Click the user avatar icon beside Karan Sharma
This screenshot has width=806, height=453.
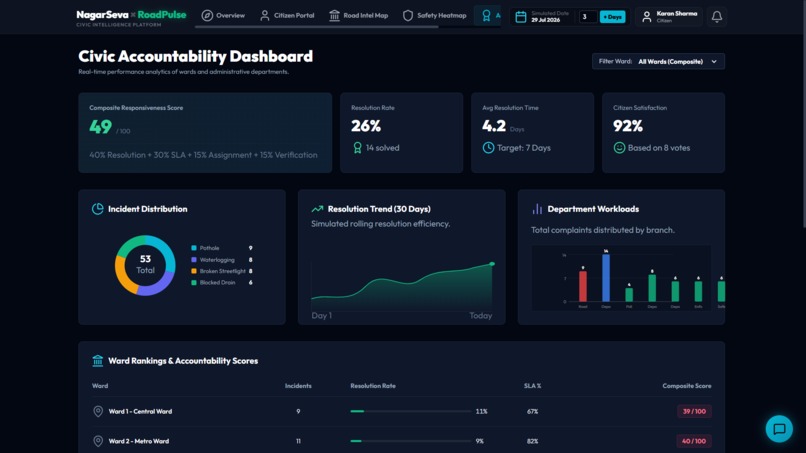coord(647,17)
